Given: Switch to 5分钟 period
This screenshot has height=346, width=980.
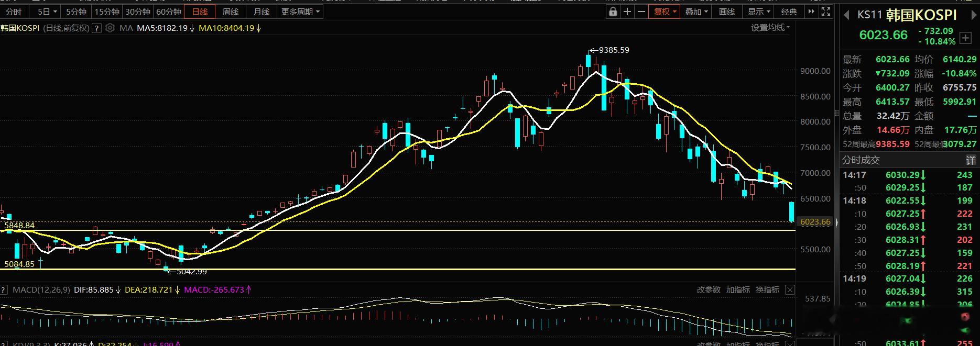Looking at the screenshot, I should pyautogui.click(x=76, y=12).
